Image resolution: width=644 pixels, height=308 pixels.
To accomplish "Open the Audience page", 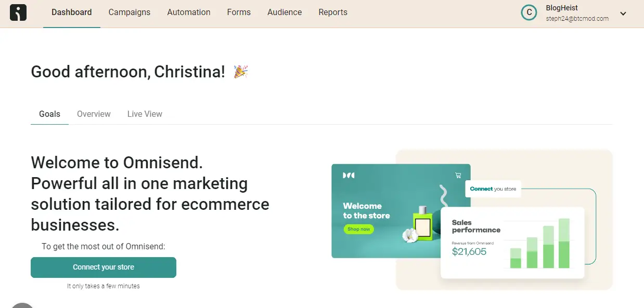I will click(x=285, y=12).
